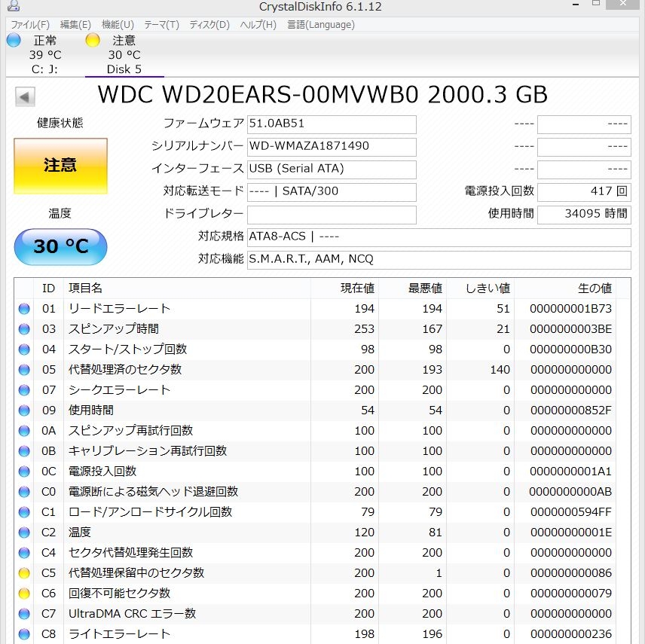Click the CrystalDiskInfo app icon in title bar
The height and width of the screenshot is (644, 645).
[x=14, y=5]
